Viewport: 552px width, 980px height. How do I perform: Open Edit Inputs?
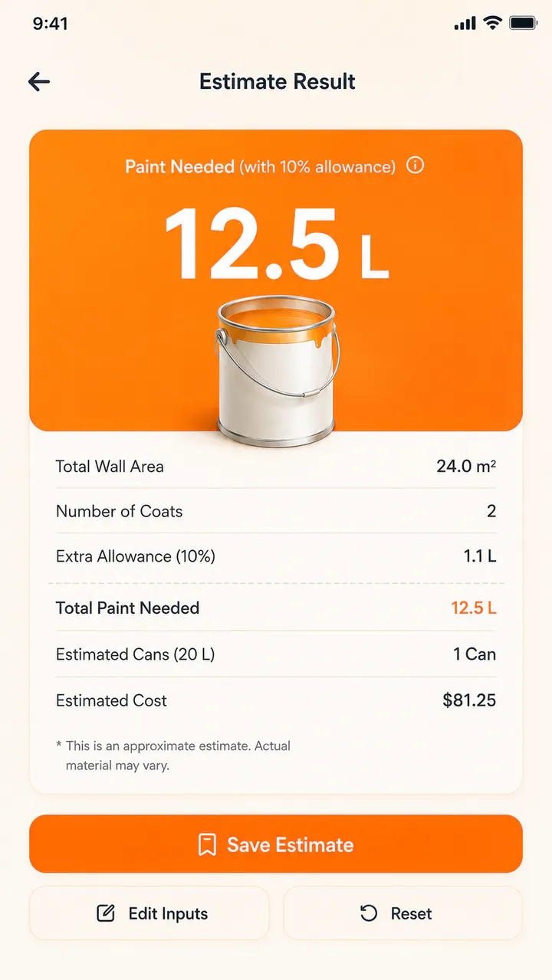(x=149, y=913)
